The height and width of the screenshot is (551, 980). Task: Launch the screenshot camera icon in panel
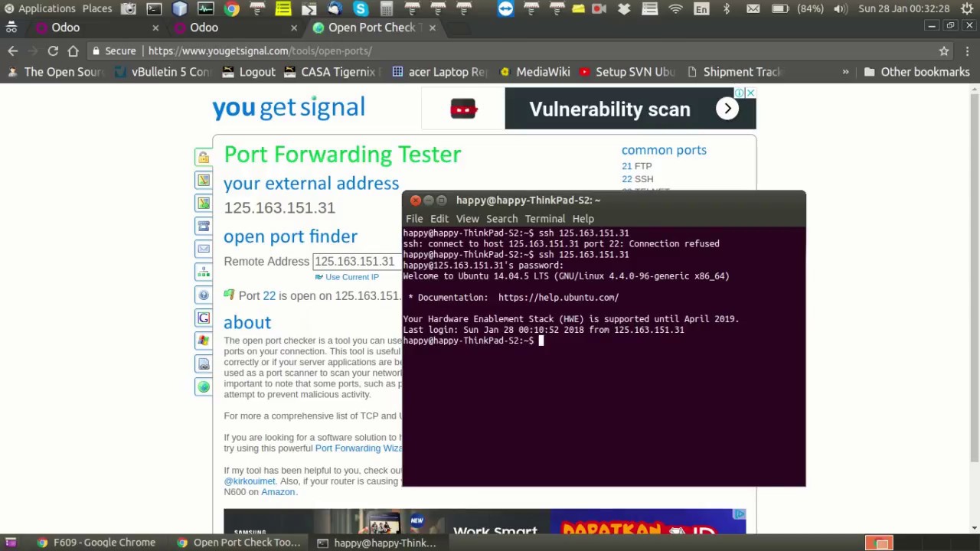click(129, 8)
